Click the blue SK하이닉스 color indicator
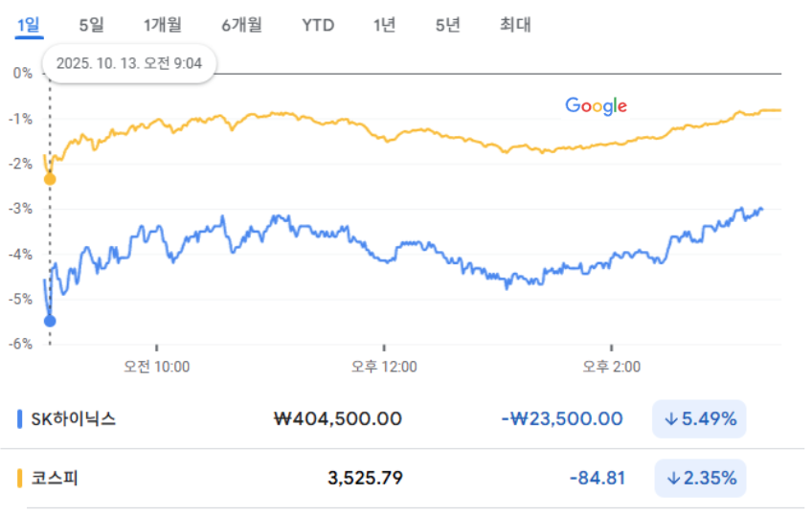 click(x=20, y=419)
